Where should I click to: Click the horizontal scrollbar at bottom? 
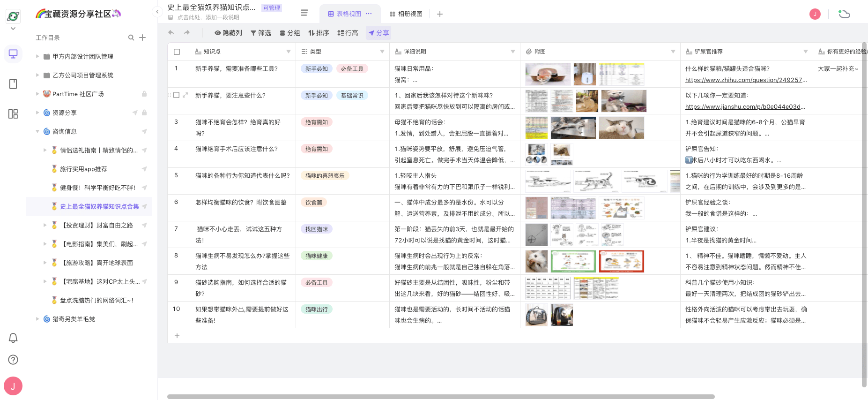click(441, 397)
